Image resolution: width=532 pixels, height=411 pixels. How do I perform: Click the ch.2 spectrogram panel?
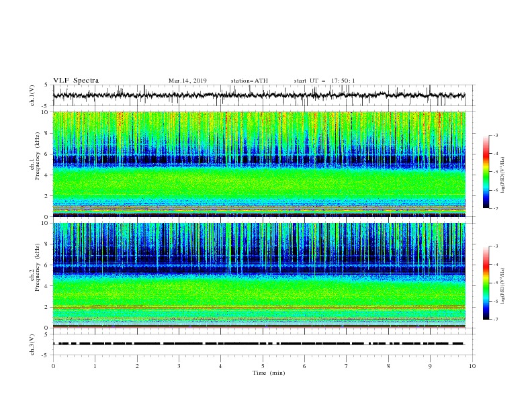click(x=259, y=275)
